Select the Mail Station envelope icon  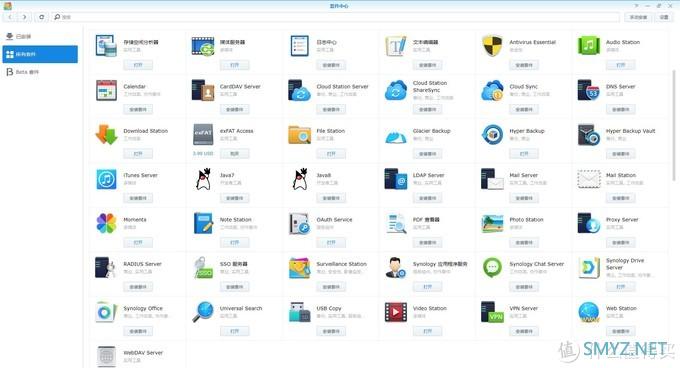pos(588,179)
